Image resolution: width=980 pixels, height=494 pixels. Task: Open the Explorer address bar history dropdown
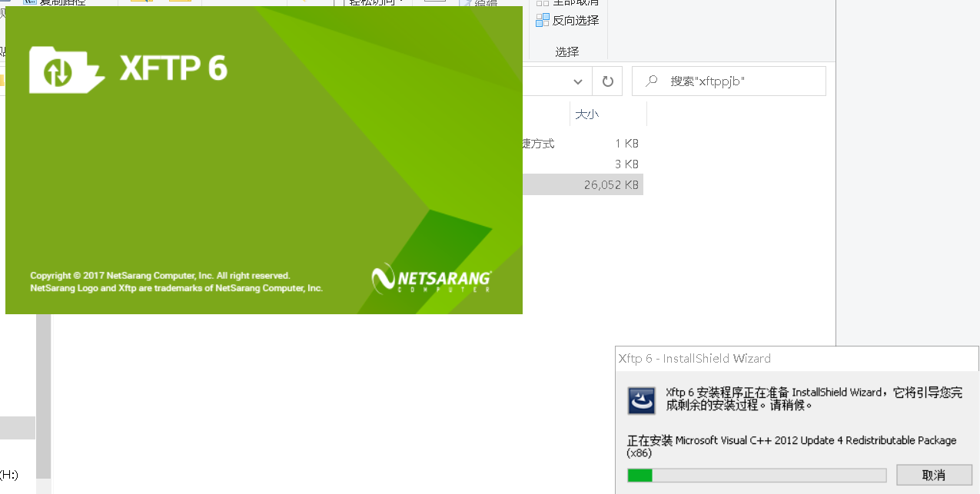click(x=578, y=81)
